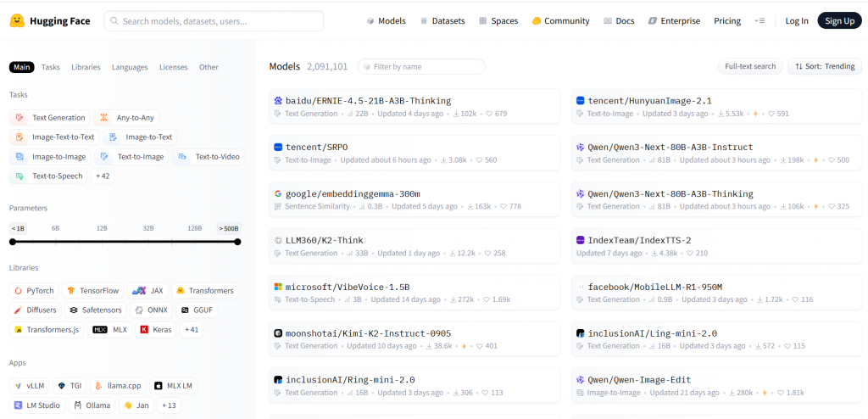Click the Hugging Face logo icon

pyautogui.click(x=17, y=21)
